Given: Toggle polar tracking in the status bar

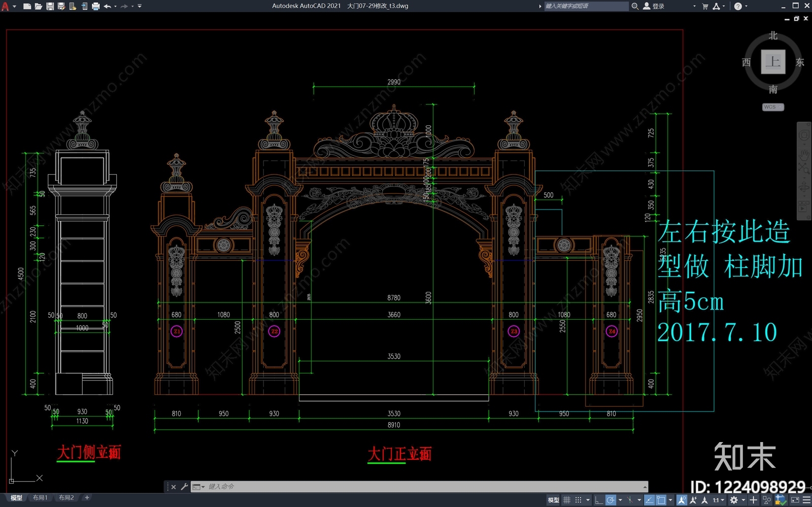Looking at the screenshot, I should click(611, 500).
